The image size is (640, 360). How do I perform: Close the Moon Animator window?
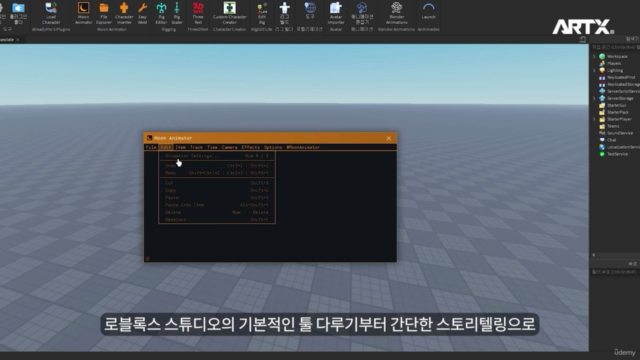click(x=389, y=138)
